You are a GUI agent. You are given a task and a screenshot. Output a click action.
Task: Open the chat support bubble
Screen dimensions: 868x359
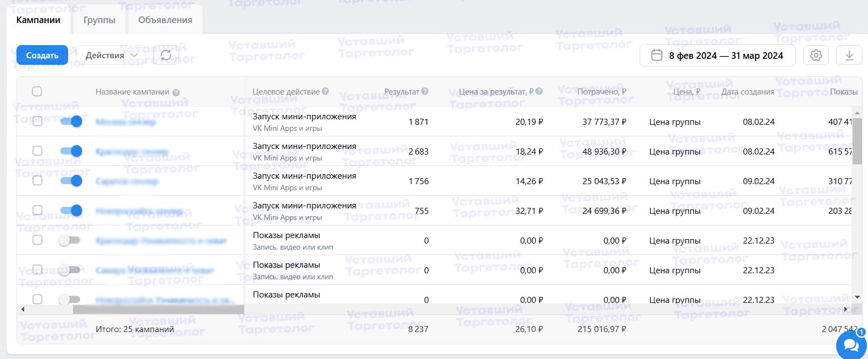[851, 345]
